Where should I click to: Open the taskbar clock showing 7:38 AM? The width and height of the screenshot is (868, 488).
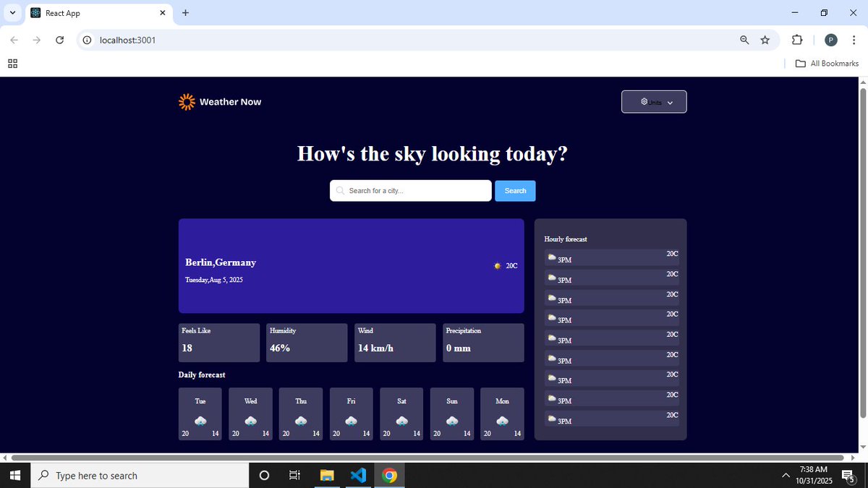pyautogui.click(x=814, y=475)
